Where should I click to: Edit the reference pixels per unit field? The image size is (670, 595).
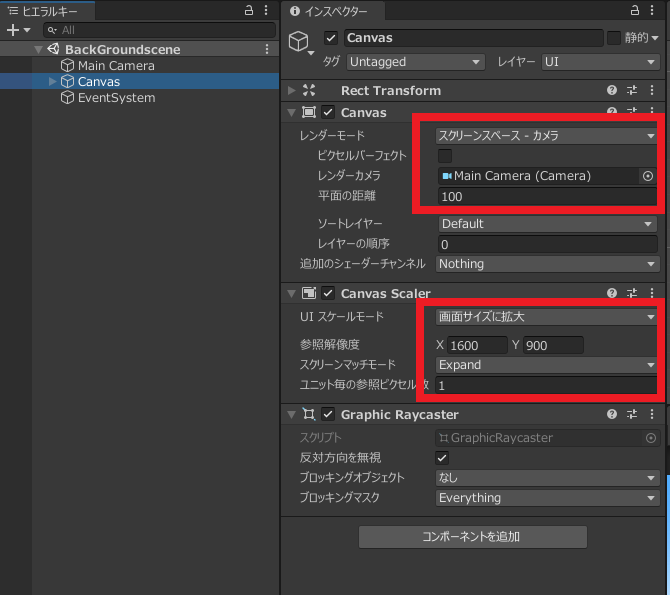point(547,386)
